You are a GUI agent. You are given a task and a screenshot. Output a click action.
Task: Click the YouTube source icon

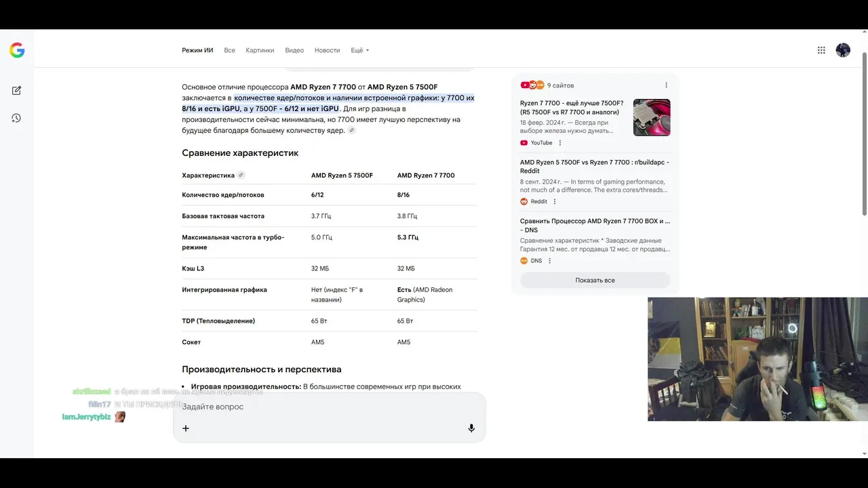[524, 143]
